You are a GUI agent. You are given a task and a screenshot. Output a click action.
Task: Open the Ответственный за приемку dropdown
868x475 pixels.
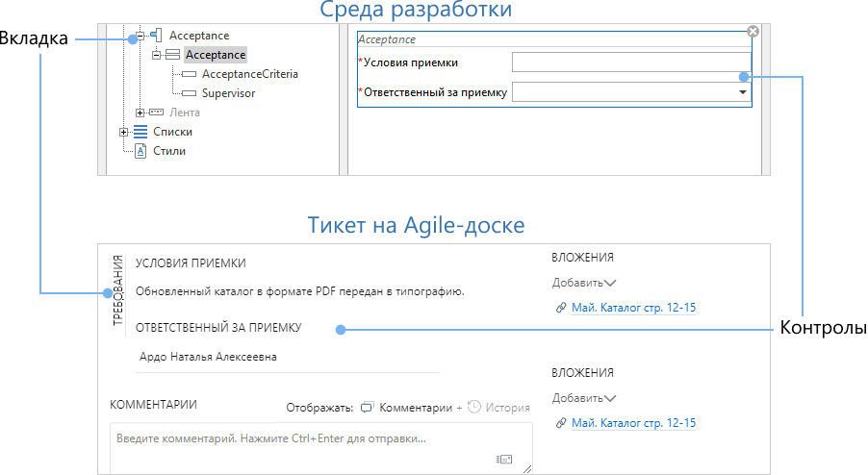coord(742,92)
